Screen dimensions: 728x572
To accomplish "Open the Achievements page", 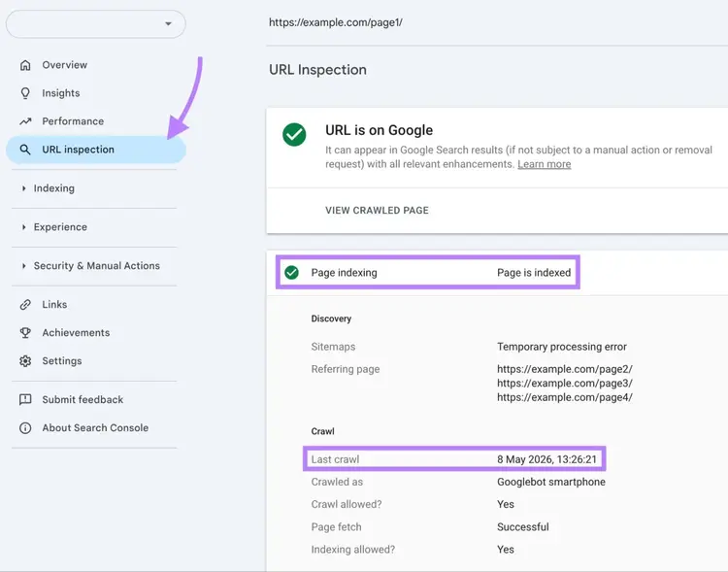I will (76, 333).
